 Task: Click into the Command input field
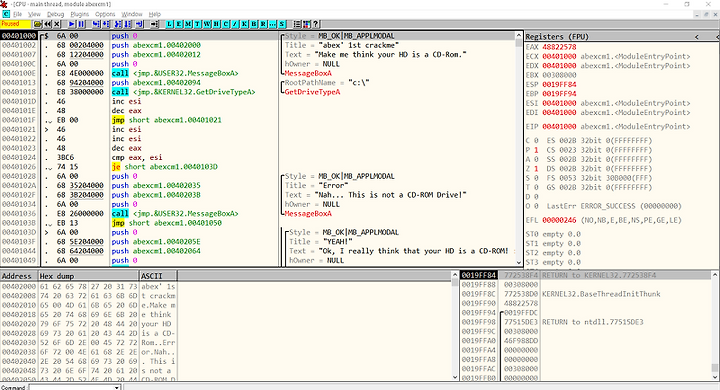(x=71, y=388)
